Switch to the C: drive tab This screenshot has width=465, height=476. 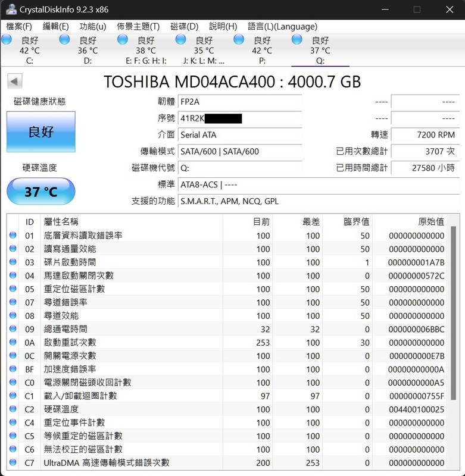coord(29,50)
